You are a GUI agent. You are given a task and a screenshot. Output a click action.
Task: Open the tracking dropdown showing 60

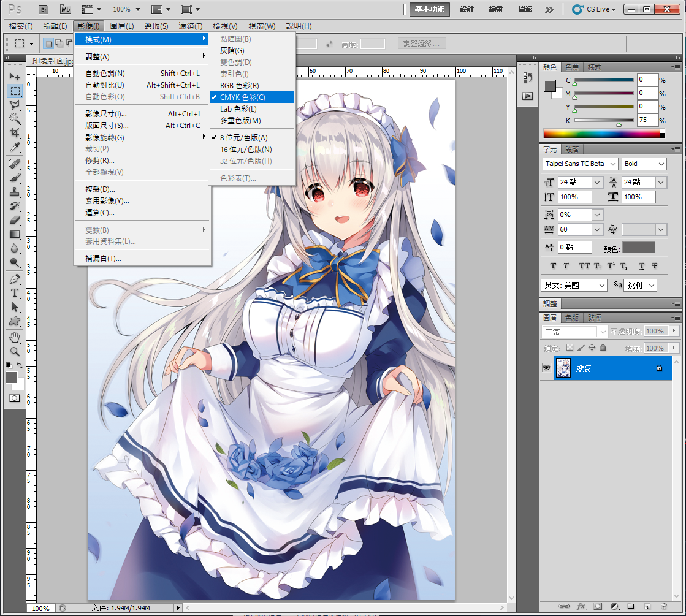(x=597, y=229)
